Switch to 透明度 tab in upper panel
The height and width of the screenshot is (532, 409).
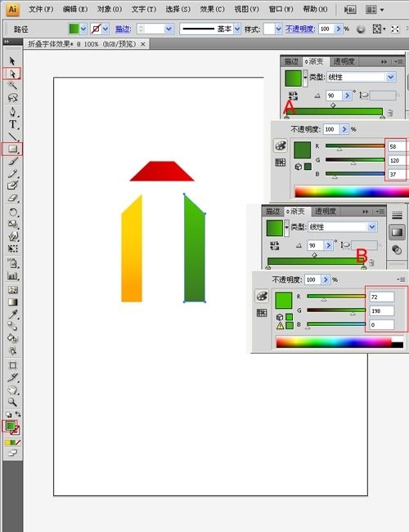point(344,61)
